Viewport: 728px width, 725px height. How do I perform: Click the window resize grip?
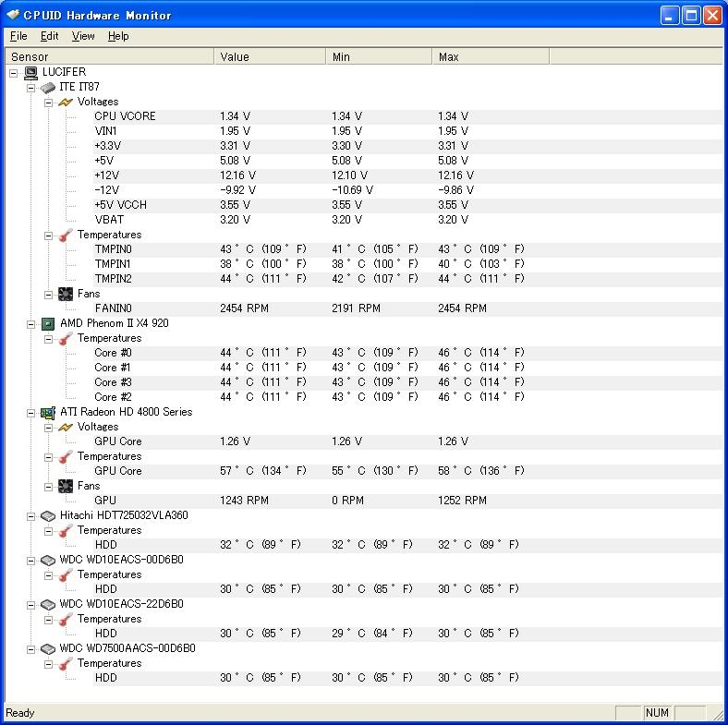click(717, 714)
